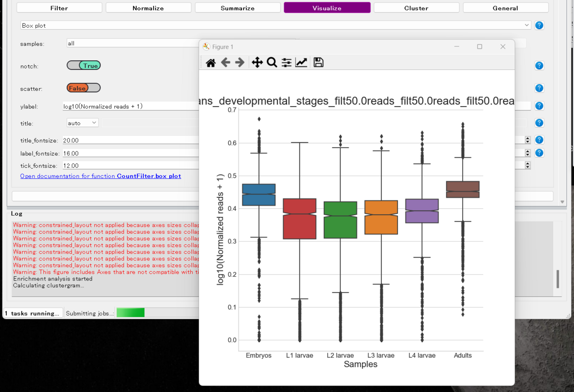Open the Configure subplots settings icon
Screen dimensions: 574x392
click(286, 62)
